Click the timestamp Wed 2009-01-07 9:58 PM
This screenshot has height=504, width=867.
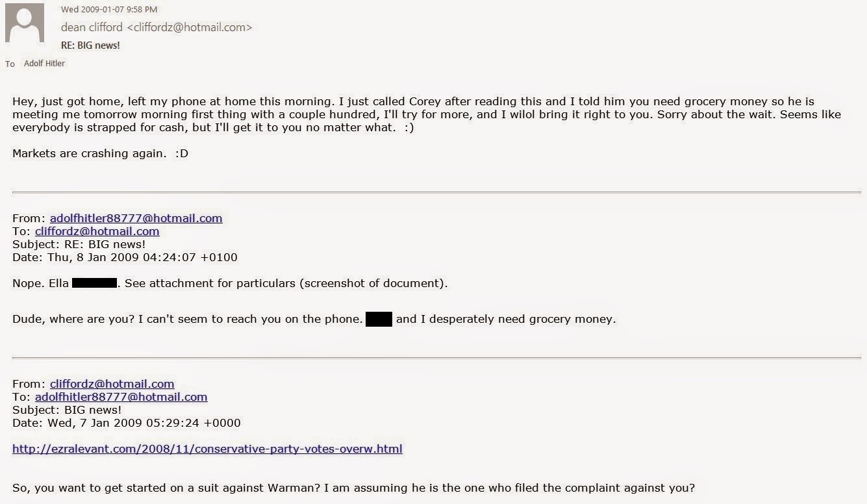coord(109,9)
